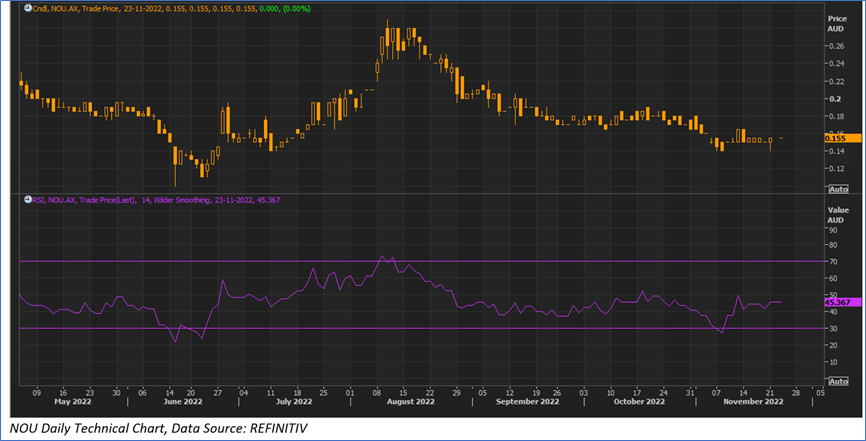The height and width of the screenshot is (441, 866).
Task: Click the 20 RSI axis label
Action: (x=833, y=345)
